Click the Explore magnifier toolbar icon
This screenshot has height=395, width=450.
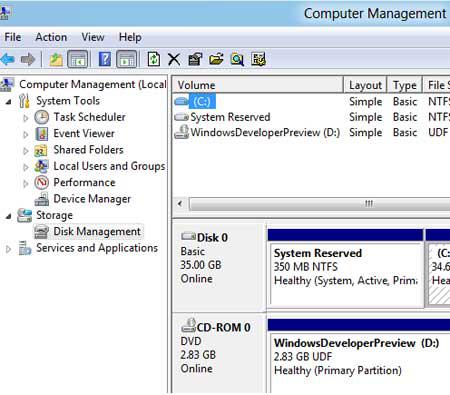(x=237, y=59)
